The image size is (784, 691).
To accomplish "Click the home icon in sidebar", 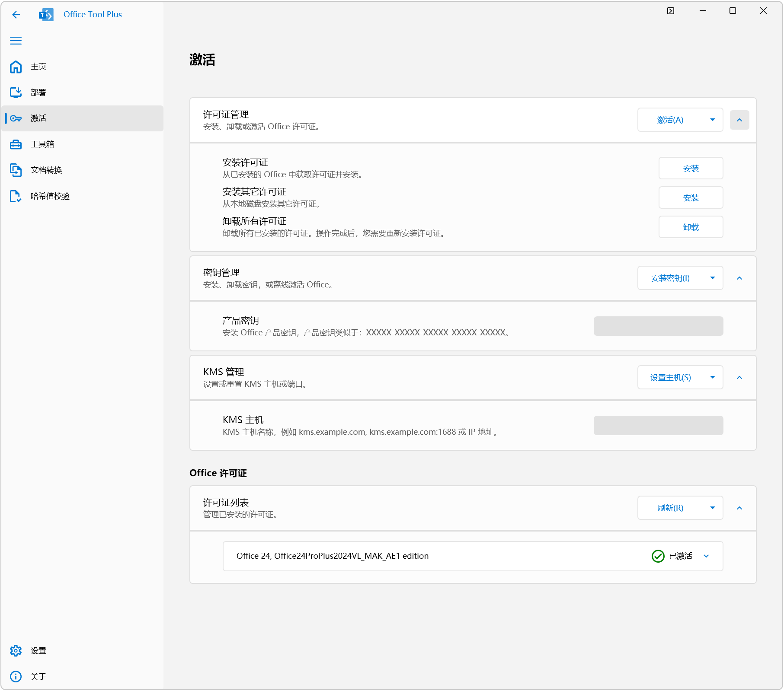I will click(16, 67).
